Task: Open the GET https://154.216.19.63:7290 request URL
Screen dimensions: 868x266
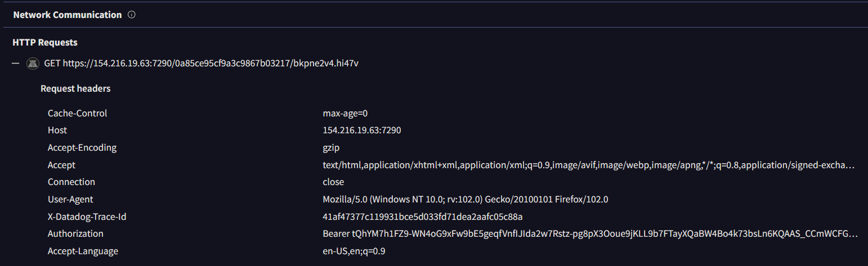Action: [201, 64]
